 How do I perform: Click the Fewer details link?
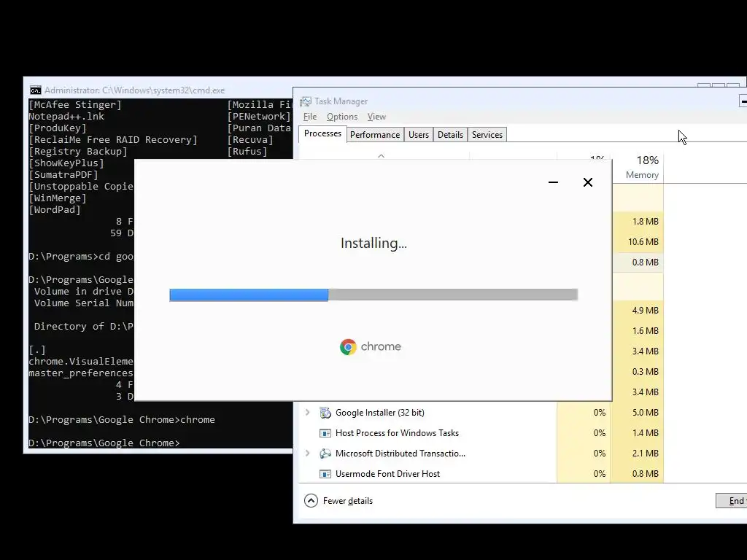tap(348, 501)
